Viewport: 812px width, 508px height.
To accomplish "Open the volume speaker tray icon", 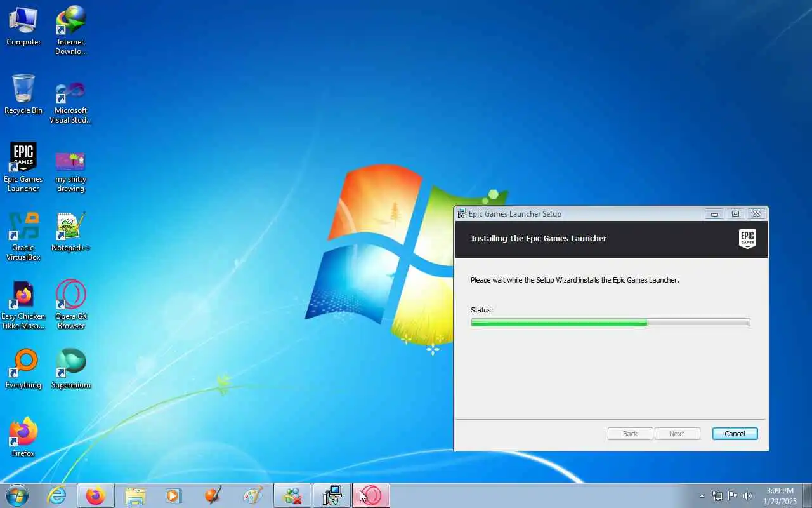I will pos(747,496).
